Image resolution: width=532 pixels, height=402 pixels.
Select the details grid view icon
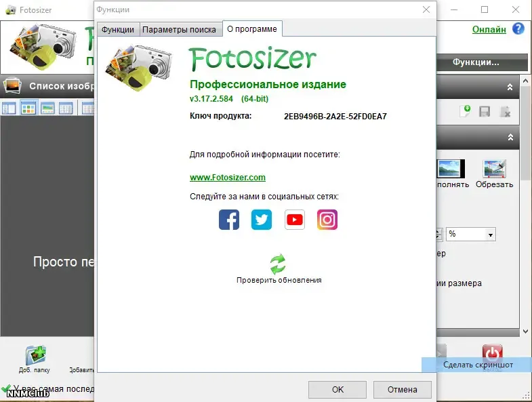coord(66,108)
